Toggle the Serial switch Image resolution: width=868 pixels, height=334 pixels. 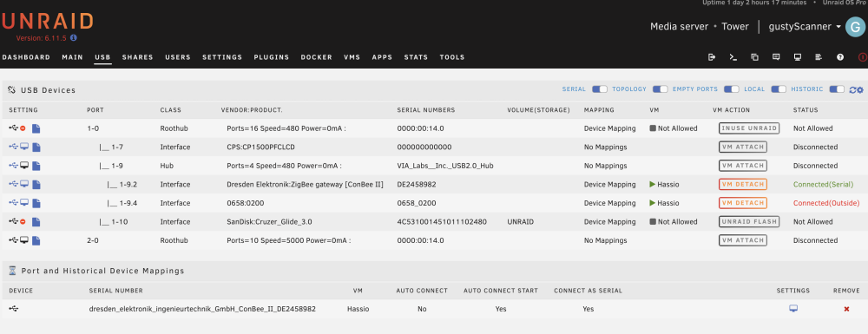click(600, 89)
